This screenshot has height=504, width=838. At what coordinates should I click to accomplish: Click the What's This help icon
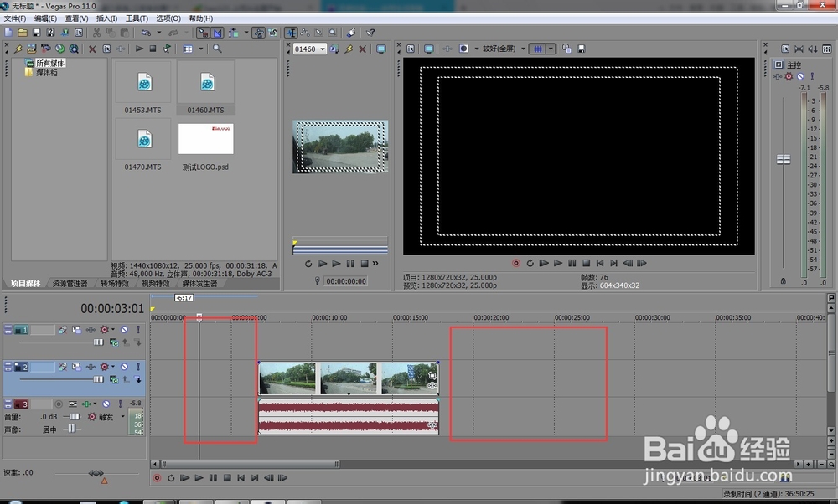tap(370, 33)
